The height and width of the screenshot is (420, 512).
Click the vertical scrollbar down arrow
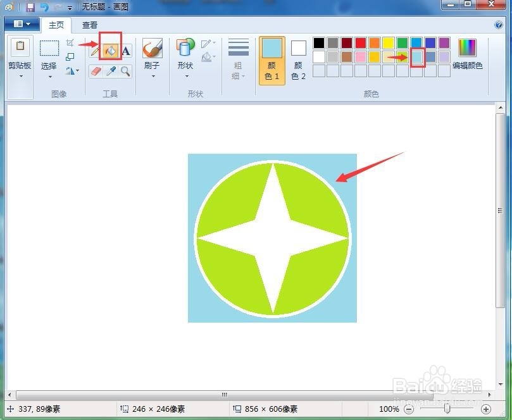point(501,385)
